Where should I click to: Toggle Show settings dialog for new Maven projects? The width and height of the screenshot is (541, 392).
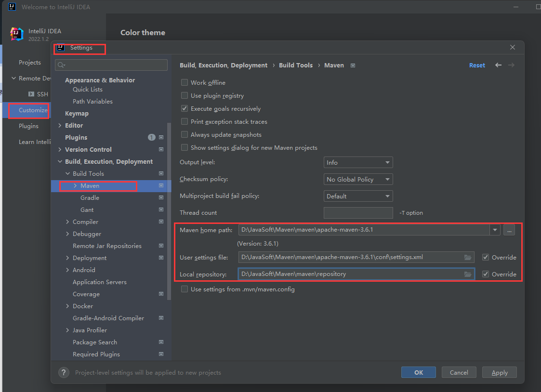(185, 147)
